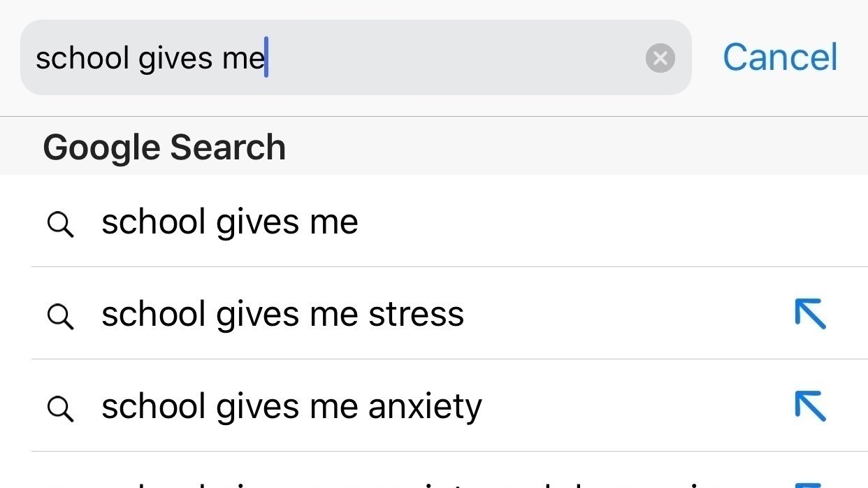Click the magnifier icon beside "school gives me stress"
This screenshot has width=868, height=488.
pyautogui.click(x=60, y=316)
